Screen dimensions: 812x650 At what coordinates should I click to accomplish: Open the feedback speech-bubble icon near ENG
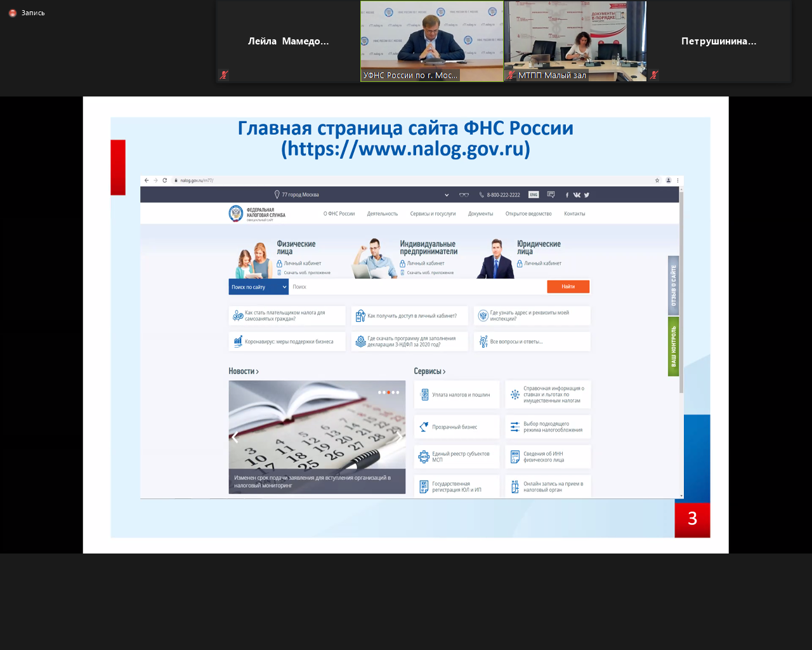point(551,195)
